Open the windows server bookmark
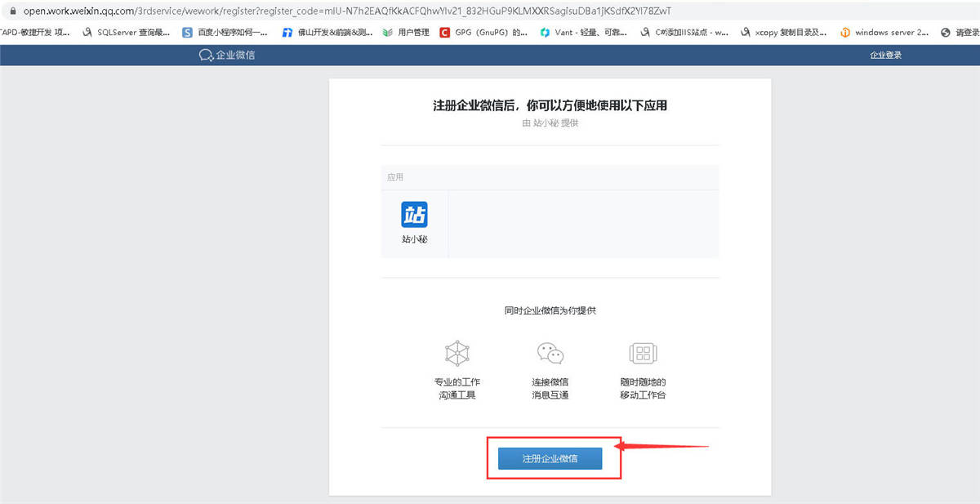980x504 pixels. point(884,33)
